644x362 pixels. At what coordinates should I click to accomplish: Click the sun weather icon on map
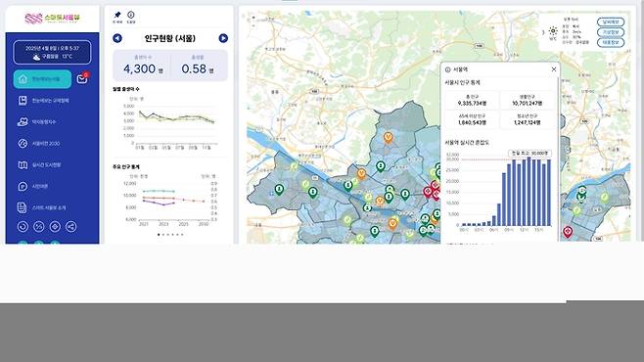click(553, 30)
